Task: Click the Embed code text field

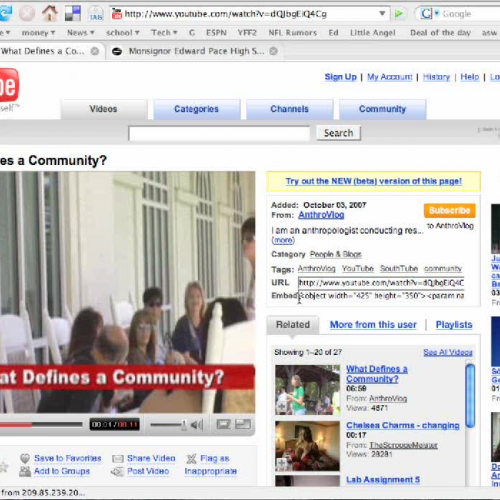Action: (381, 296)
